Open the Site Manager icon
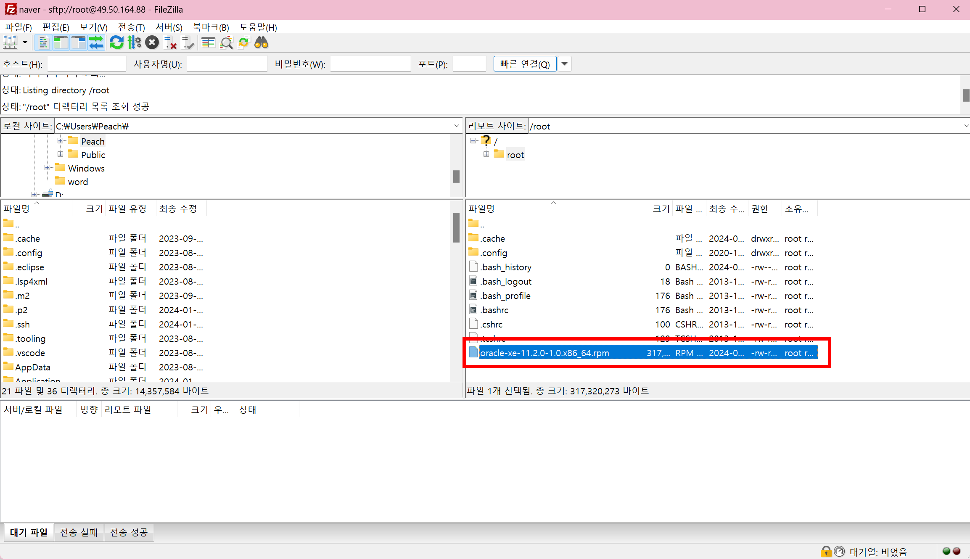The width and height of the screenshot is (970, 560). (10, 43)
